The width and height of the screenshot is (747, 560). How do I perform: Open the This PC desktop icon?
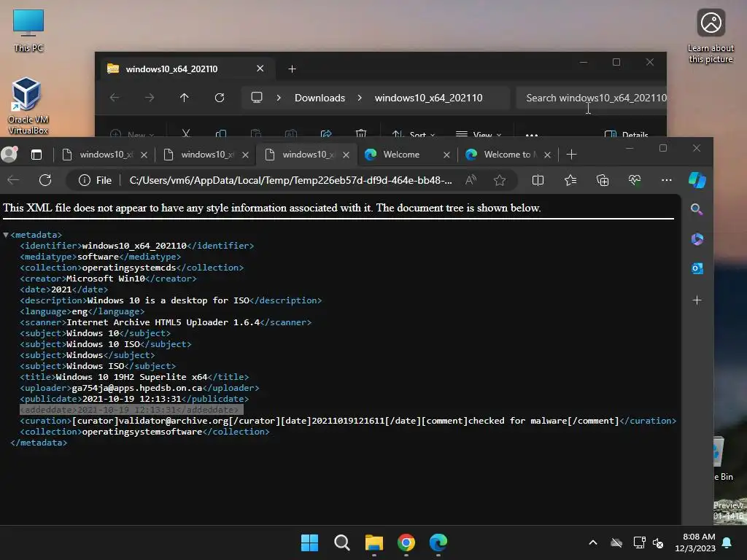28,31
